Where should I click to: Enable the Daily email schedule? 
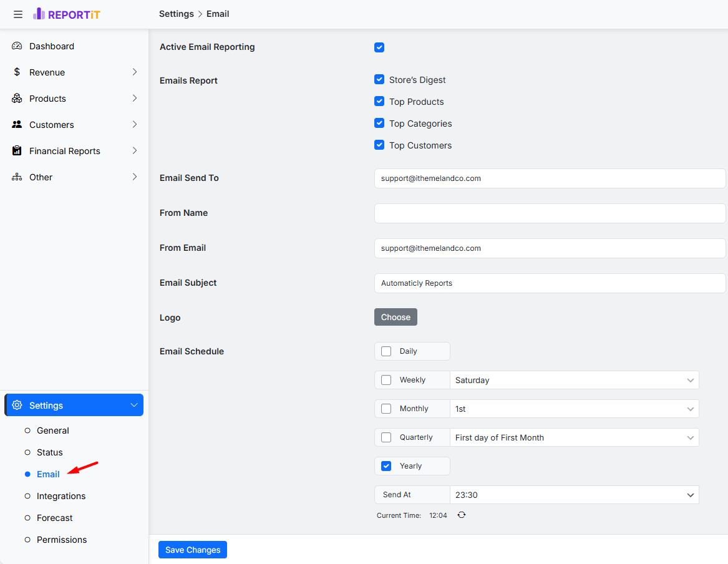pyautogui.click(x=386, y=351)
